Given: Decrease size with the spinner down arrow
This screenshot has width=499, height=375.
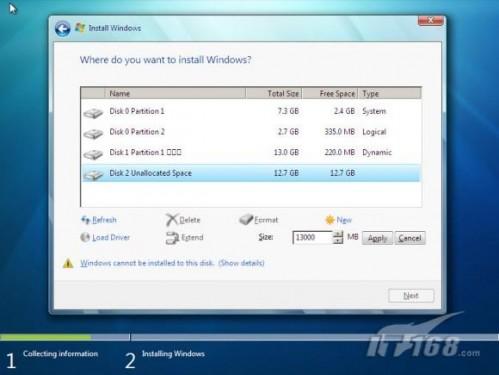Looking at the screenshot, I should tap(338, 241).
